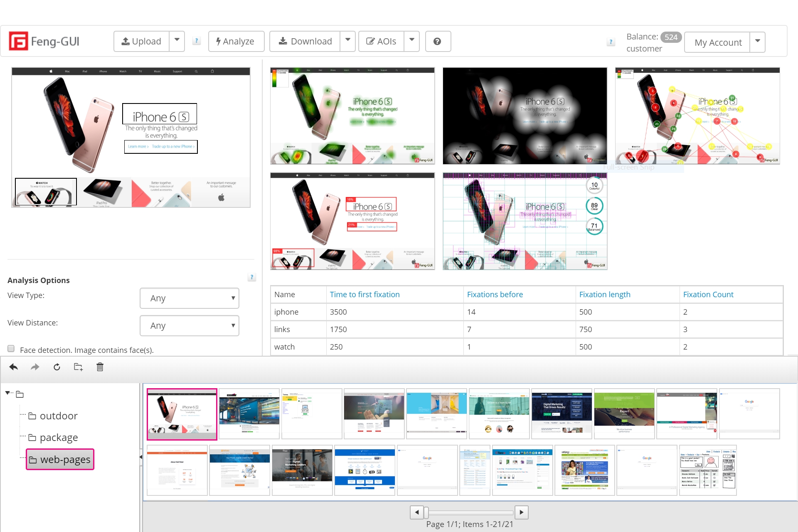
Task: Click the trash delete icon
Action: 100,367
